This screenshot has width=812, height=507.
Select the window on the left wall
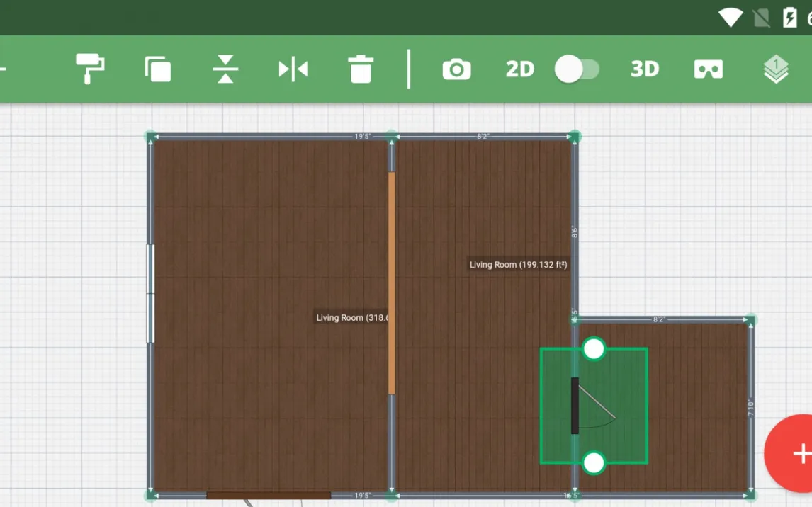tap(150, 293)
